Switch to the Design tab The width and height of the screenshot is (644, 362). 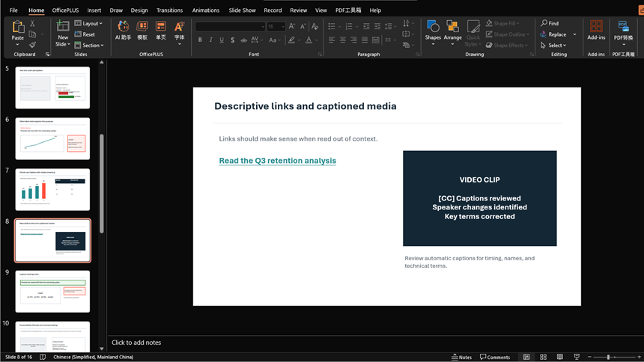pos(139,10)
